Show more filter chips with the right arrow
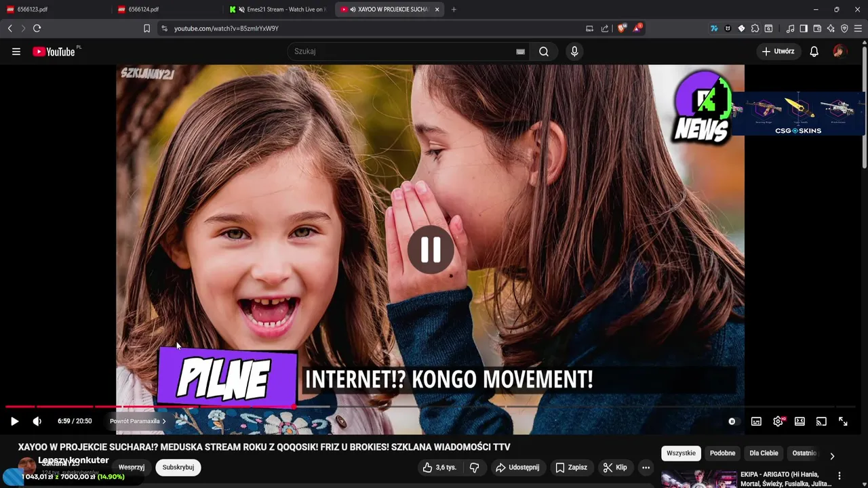Screen dimensions: 868x488 pos(832,456)
